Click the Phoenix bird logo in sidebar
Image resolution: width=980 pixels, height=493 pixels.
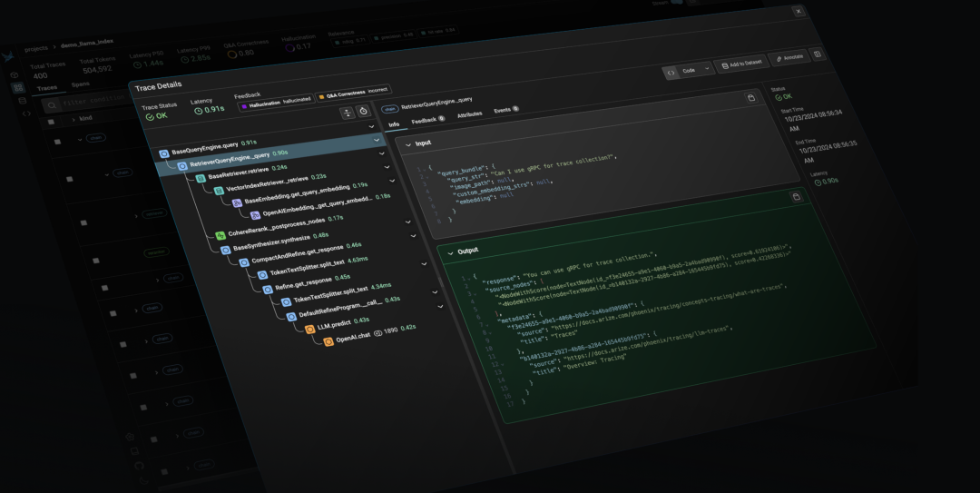coord(8,57)
